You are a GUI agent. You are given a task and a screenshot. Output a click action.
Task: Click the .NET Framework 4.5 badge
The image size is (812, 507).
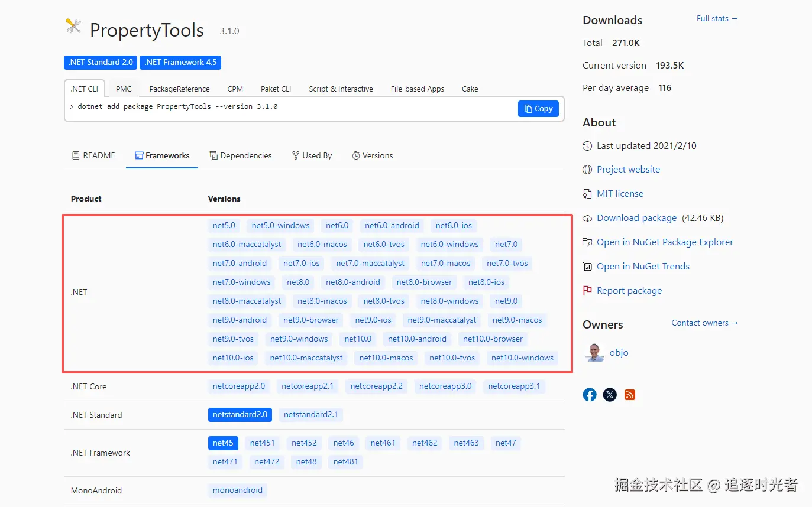pyautogui.click(x=180, y=62)
